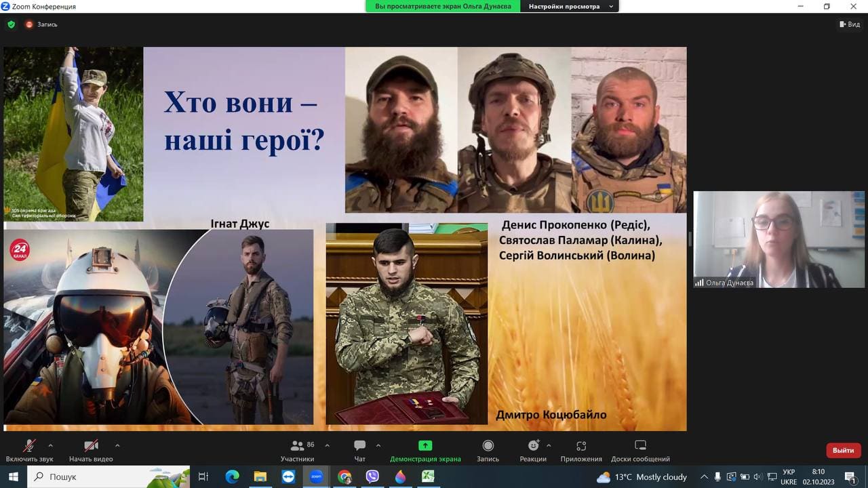Screen dimensions: 868x488
Task: Open the Приложения apps panel
Action: (581, 451)
